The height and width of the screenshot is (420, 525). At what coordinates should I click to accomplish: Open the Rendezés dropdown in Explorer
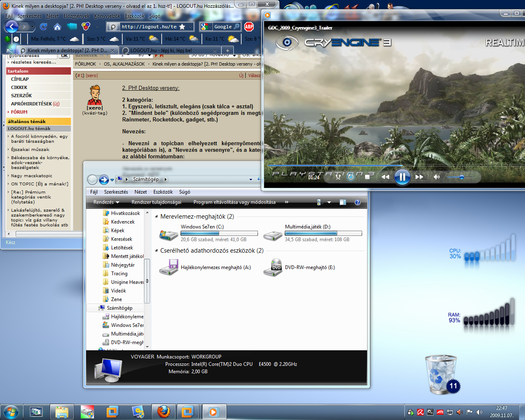[x=106, y=202]
